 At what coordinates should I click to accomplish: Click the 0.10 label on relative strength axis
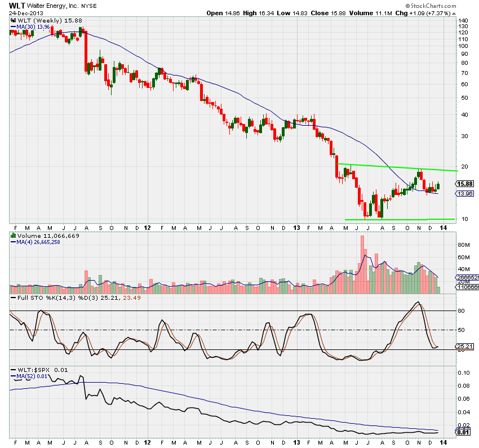464,373
